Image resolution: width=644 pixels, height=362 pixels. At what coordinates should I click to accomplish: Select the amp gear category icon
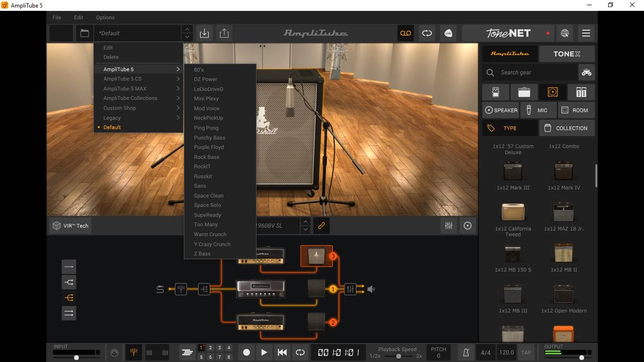coord(524,92)
